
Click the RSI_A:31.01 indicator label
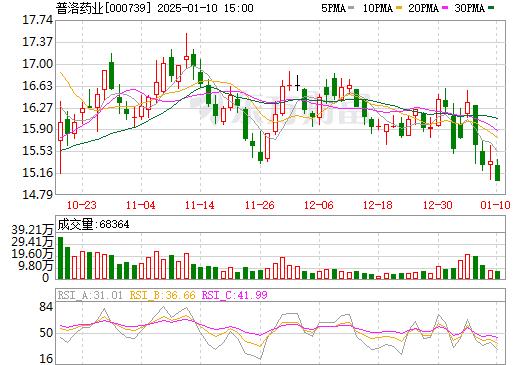pos(90,295)
